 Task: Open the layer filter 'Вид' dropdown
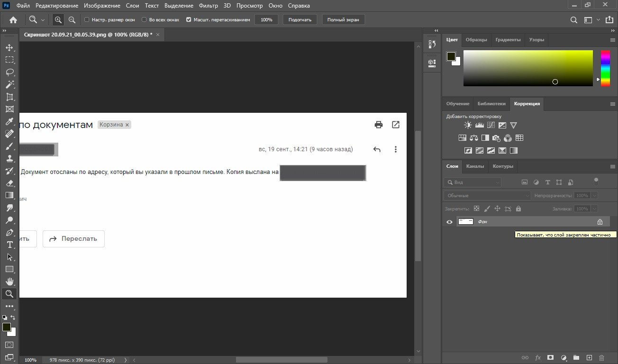click(x=473, y=182)
